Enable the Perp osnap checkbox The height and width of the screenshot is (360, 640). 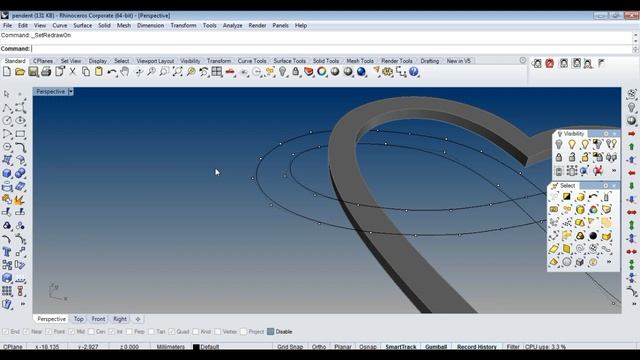[129, 332]
